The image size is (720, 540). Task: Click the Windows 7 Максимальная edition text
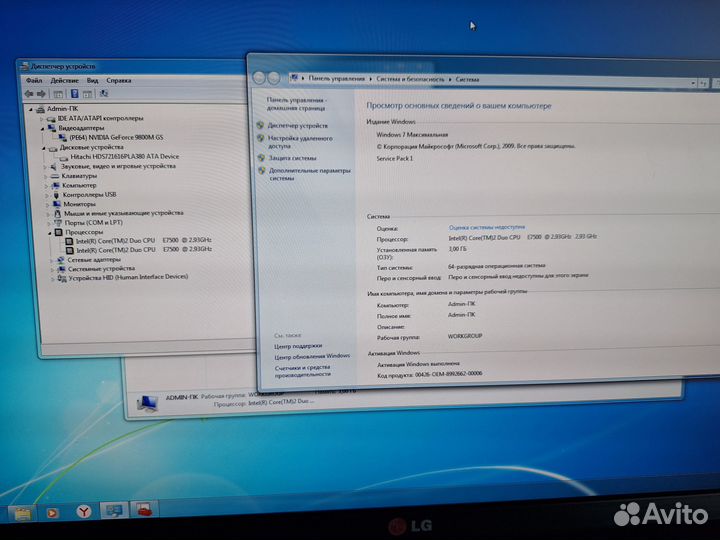[x=412, y=135]
